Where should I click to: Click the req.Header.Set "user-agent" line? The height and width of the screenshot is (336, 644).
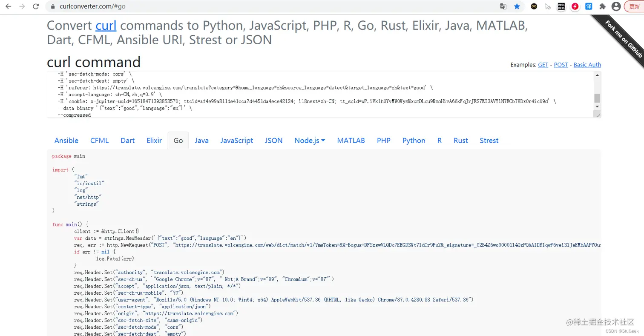click(x=273, y=300)
